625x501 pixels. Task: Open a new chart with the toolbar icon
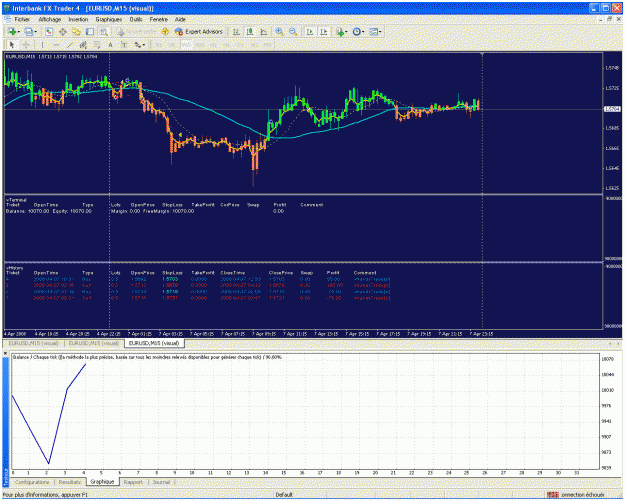[12, 31]
